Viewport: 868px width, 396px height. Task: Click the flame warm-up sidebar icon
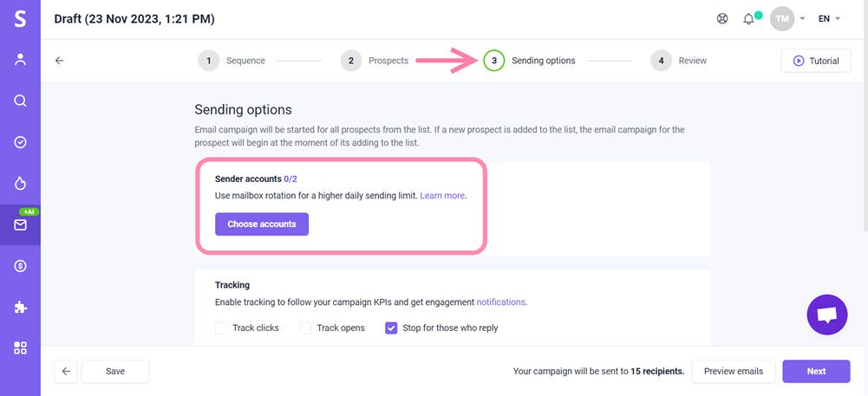20,183
